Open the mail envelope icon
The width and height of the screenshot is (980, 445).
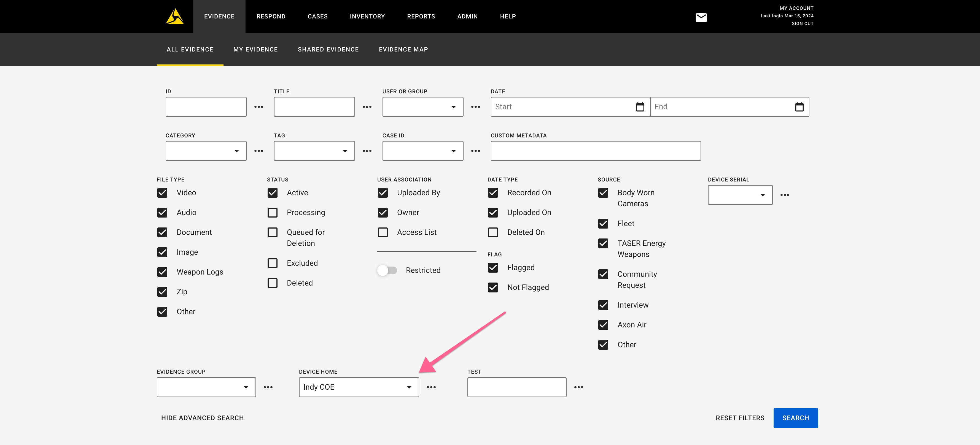click(x=701, y=17)
